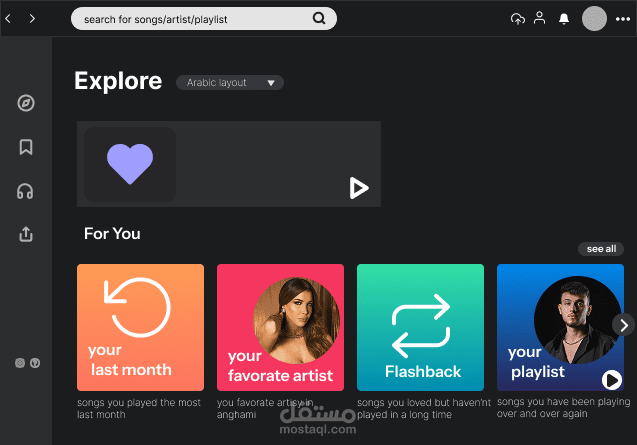Click 'songs you played the most last month' text

pyautogui.click(x=139, y=408)
